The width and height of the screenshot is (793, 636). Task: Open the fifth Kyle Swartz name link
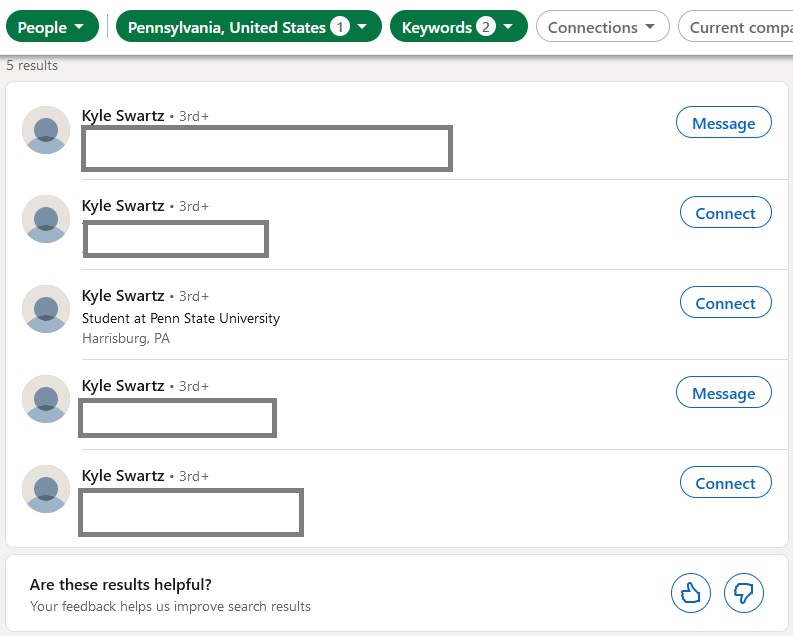point(123,476)
